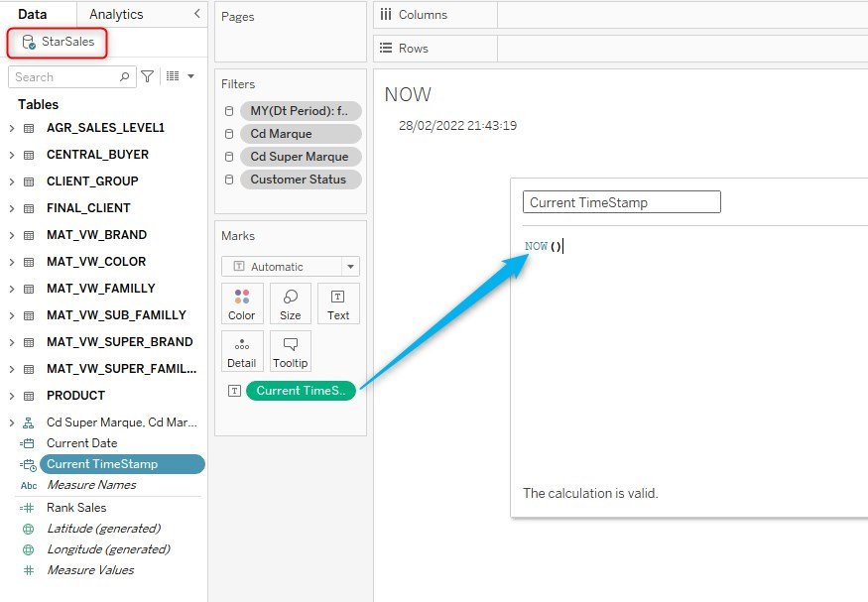The height and width of the screenshot is (602, 868).
Task: Select the Rank Sales field
Action: tap(76, 508)
